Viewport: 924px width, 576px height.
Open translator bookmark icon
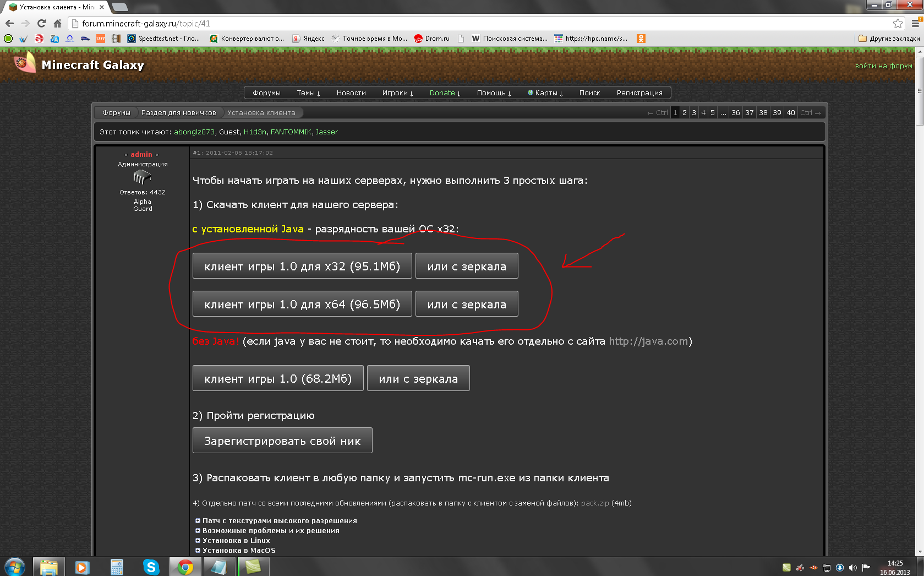(x=54, y=39)
